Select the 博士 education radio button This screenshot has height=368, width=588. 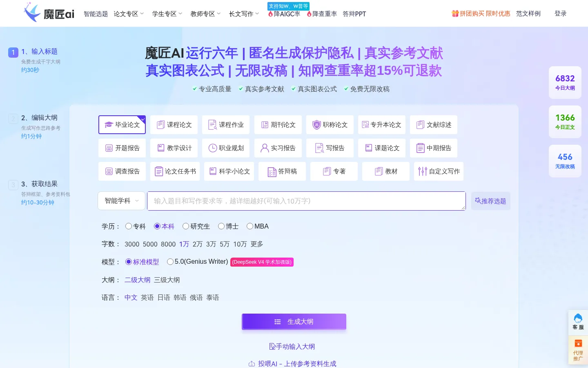point(221,226)
